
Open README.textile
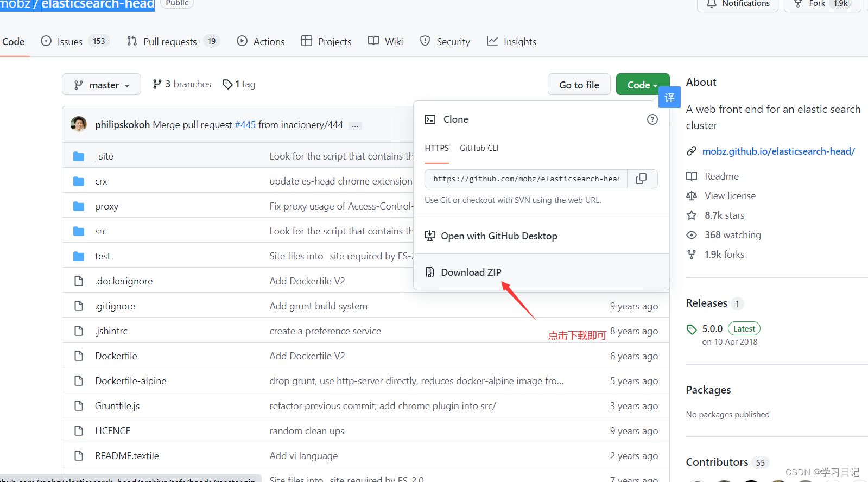tap(127, 456)
